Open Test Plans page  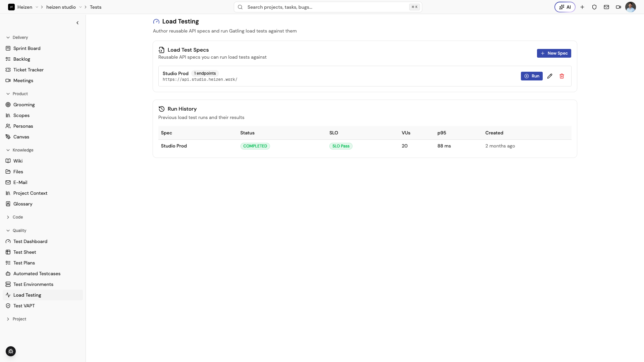tap(43, 263)
